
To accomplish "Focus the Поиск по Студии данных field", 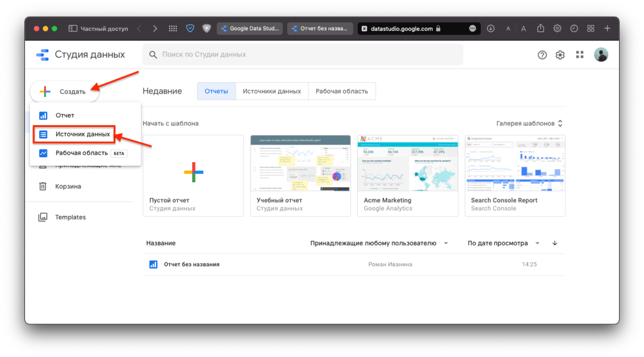I will 303,55.
